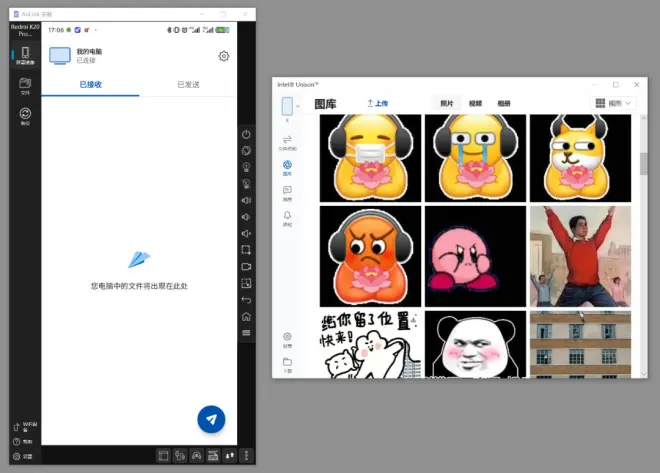
Task: Click the power icon in AirLink control strip
Action: [246, 134]
